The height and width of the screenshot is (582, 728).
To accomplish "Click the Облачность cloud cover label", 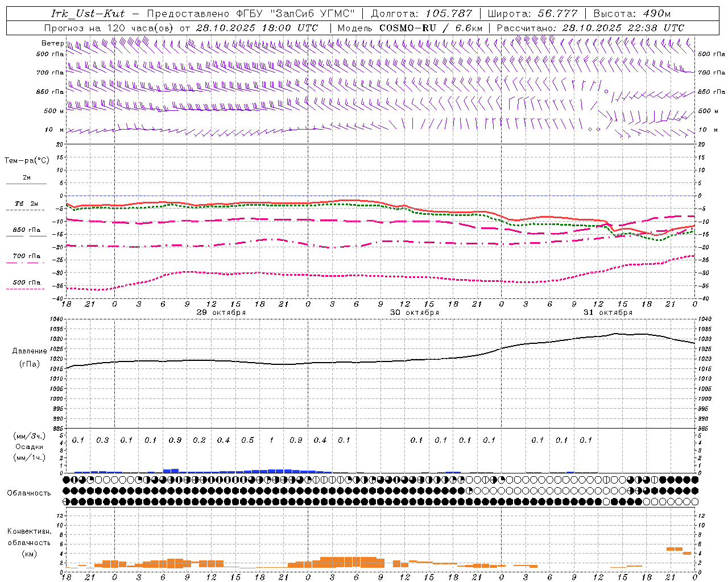I will (x=29, y=493).
